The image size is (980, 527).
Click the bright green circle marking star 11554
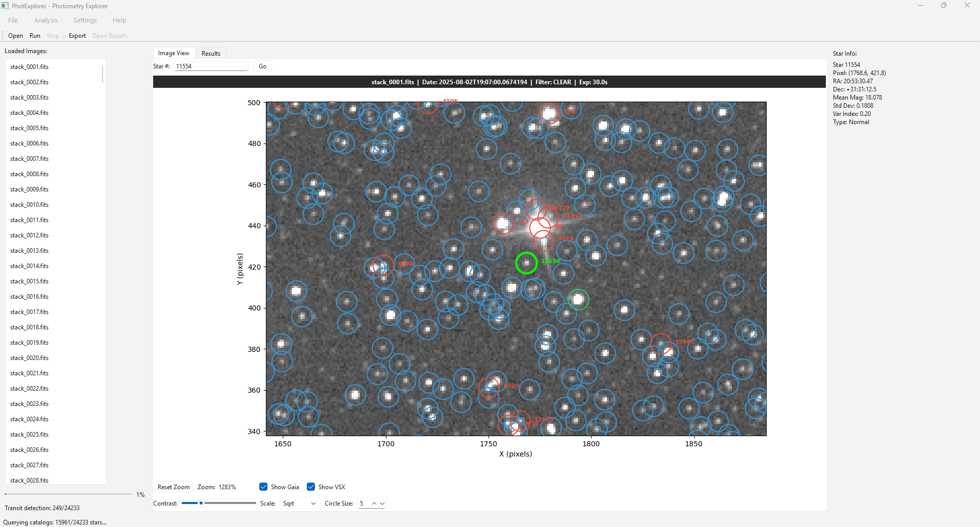526,263
